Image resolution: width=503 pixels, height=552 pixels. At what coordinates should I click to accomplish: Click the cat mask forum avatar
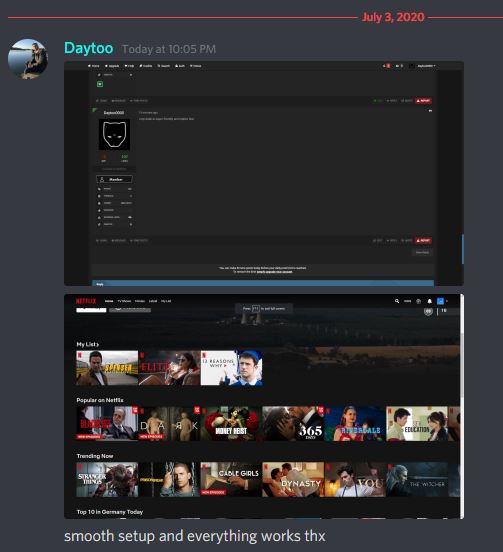[x=114, y=134]
